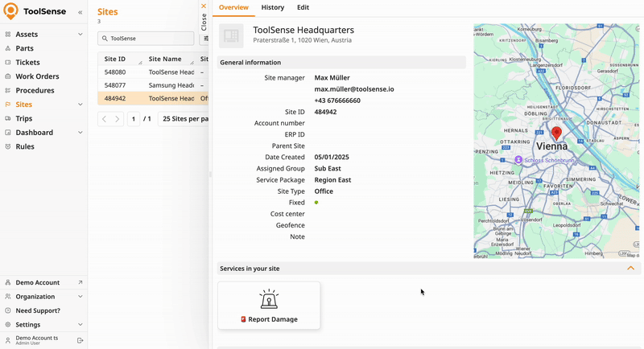The width and height of the screenshot is (644, 349).
Task: Switch to the Edit tab
Action: (x=303, y=7)
